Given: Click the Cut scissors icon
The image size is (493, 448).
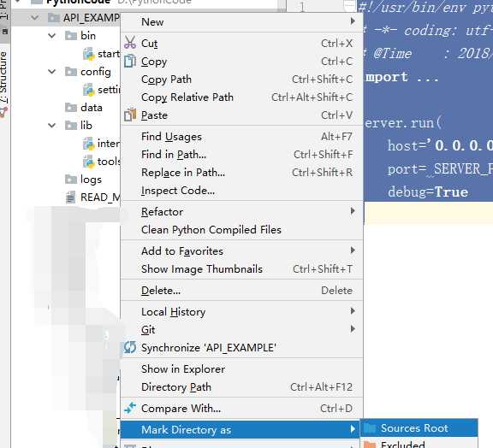Looking at the screenshot, I should (x=130, y=43).
